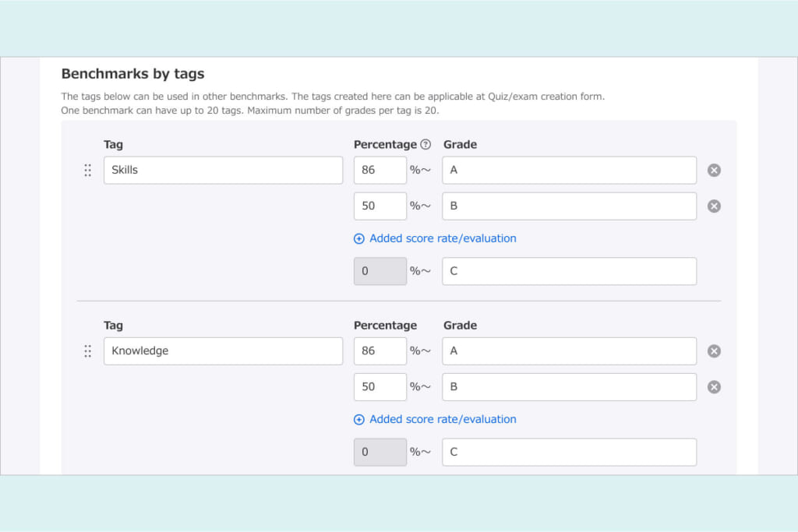
Task: Remove the Knowledge grade A row
Action: click(714, 351)
